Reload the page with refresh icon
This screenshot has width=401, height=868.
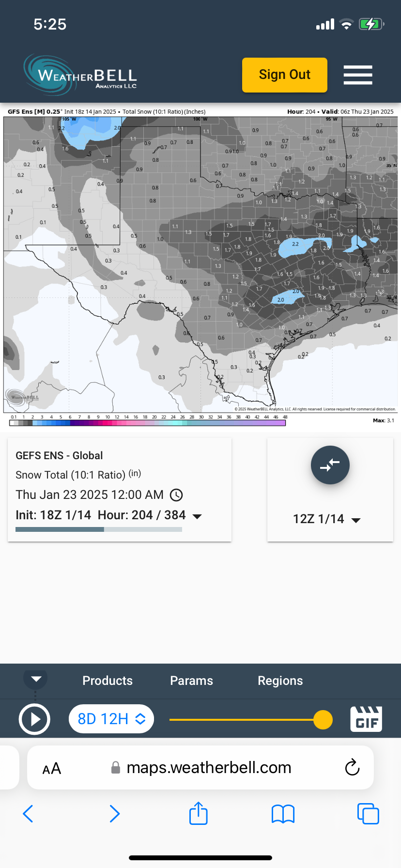tap(352, 768)
